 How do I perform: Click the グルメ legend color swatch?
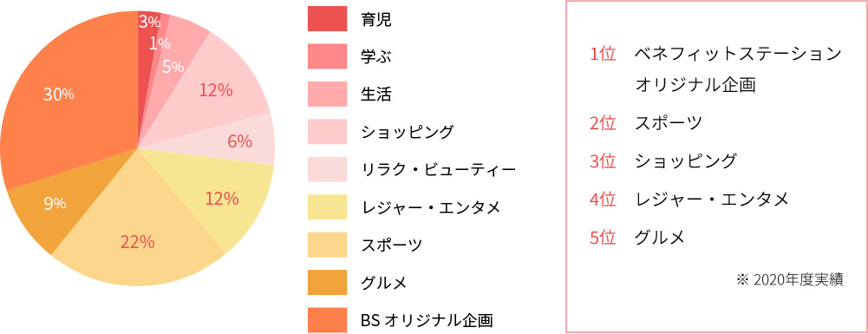pos(327,283)
